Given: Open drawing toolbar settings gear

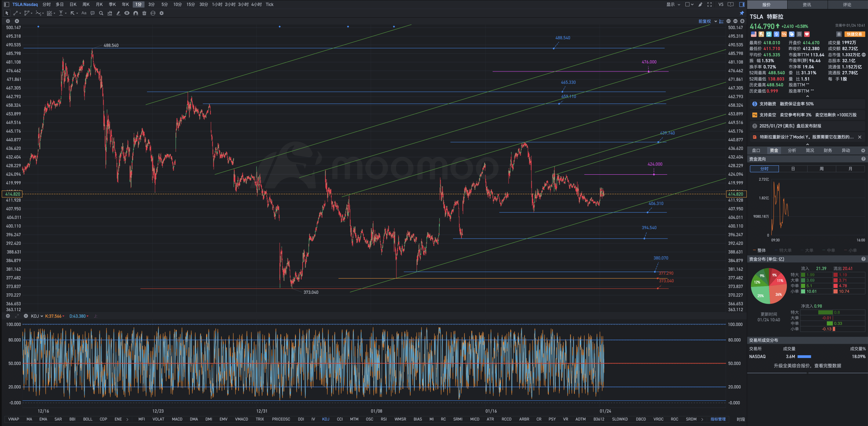Looking at the screenshot, I should [x=162, y=13].
